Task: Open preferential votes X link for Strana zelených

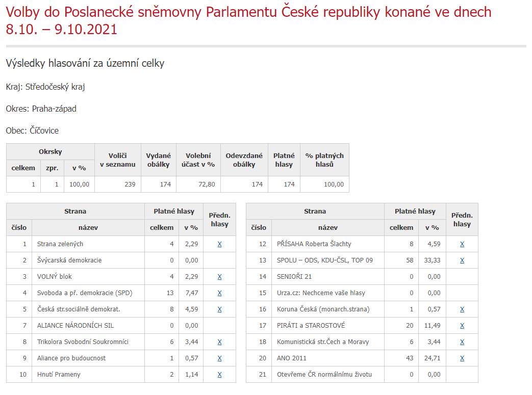Action: (219, 244)
